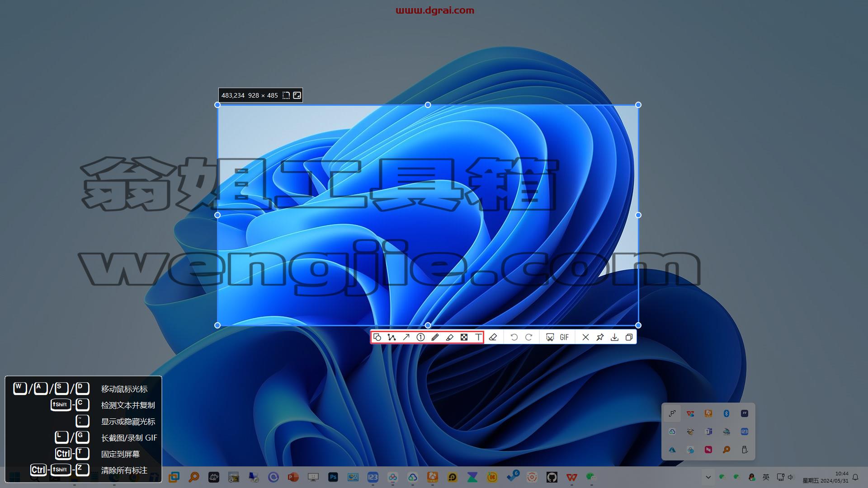Image resolution: width=868 pixels, height=488 pixels.
Task: Open Microsoft Teams icon in tray overflow
Action: [x=708, y=432]
